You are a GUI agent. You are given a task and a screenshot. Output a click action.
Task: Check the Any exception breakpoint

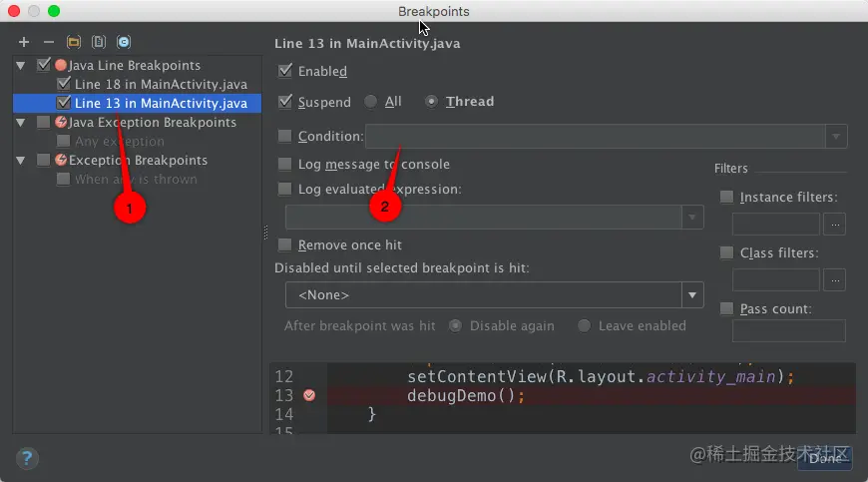pyautogui.click(x=64, y=141)
